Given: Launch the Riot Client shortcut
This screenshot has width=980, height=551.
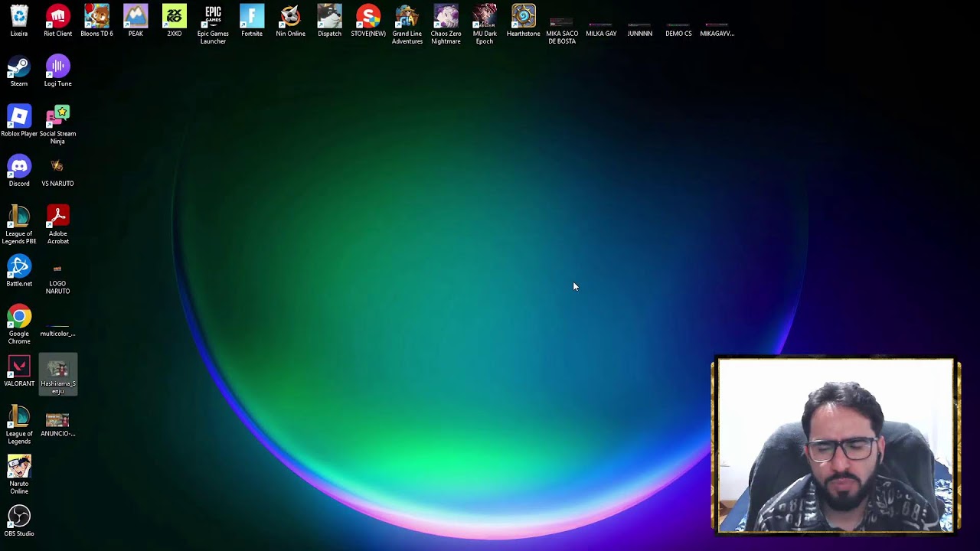Looking at the screenshot, I should tap(58, 21).
